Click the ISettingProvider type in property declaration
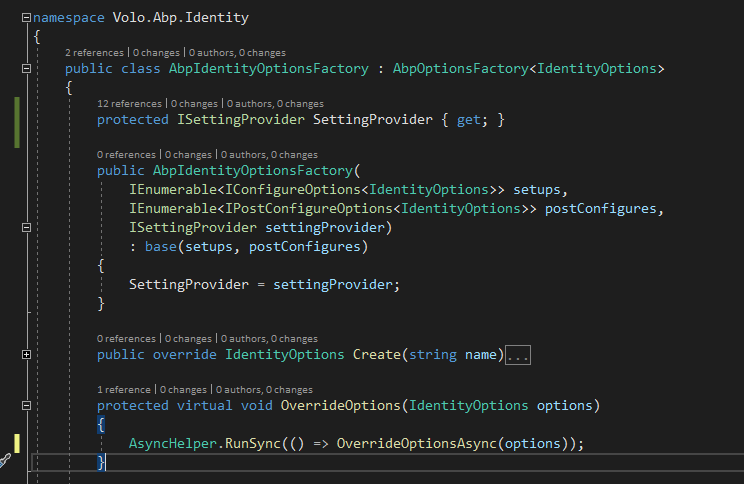This screenshot has width=744, height=484. [x=241, y=120]
